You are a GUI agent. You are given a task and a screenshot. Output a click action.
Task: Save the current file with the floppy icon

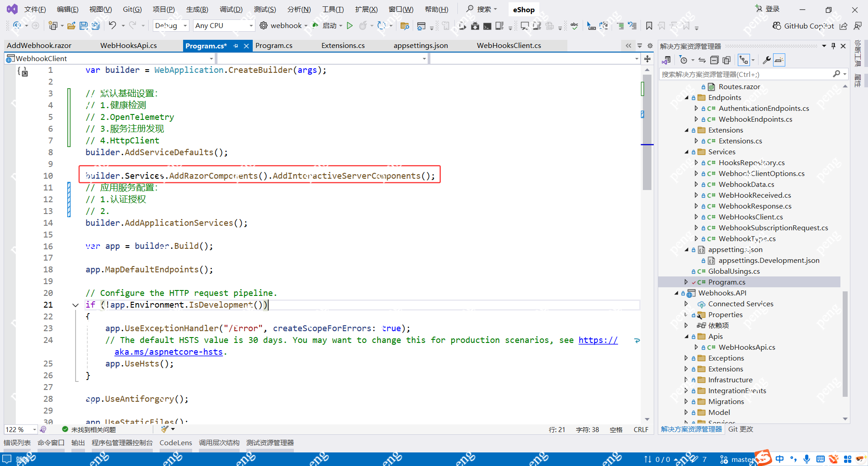tap(84, 26)
